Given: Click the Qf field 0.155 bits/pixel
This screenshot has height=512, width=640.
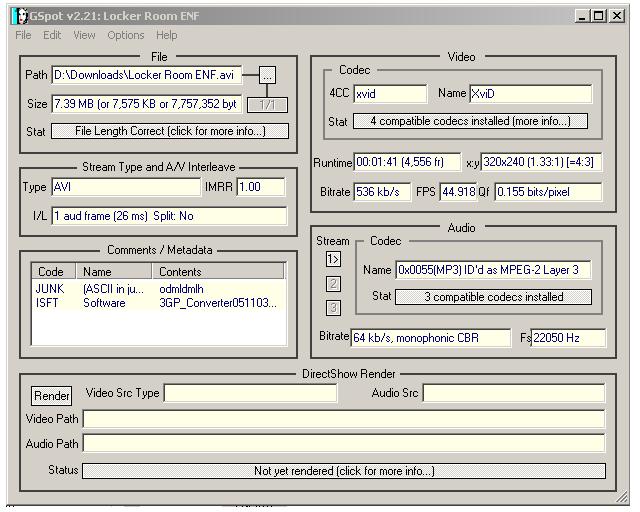Looking at the screenshot, I should click(548, 192).
